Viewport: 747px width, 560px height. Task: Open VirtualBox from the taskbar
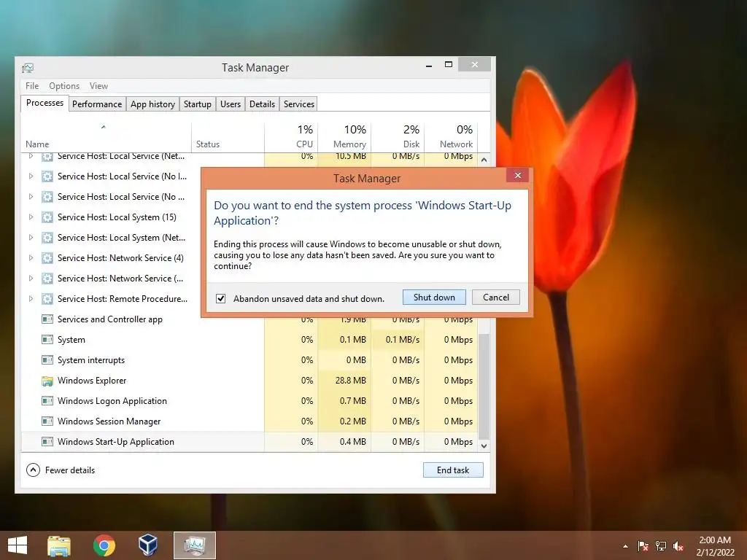147,545
